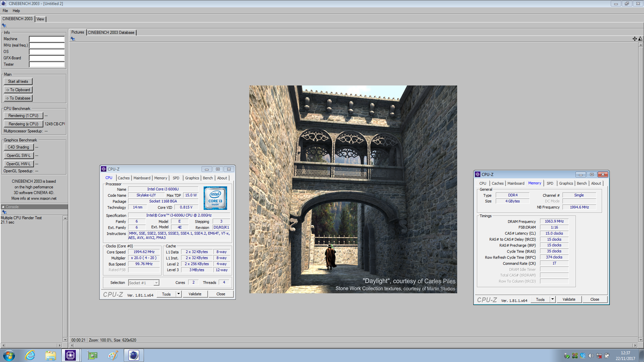Collapse the Console panel header toggle

[x=3, y=207]
